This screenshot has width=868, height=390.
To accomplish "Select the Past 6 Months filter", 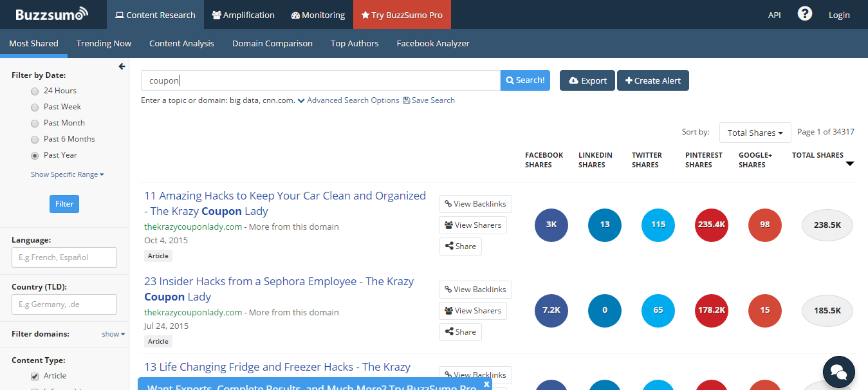I will (35, 140).
